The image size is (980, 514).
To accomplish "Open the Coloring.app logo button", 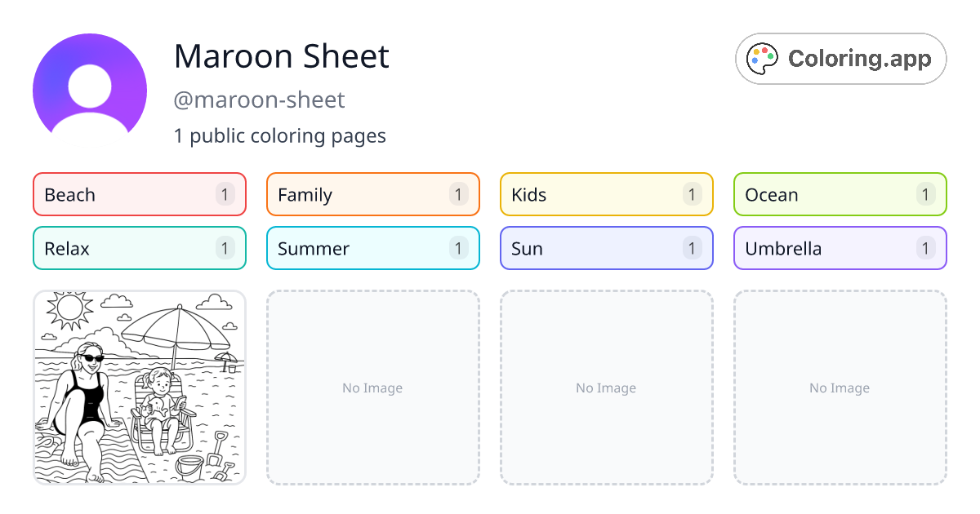I will coord(840,59).
